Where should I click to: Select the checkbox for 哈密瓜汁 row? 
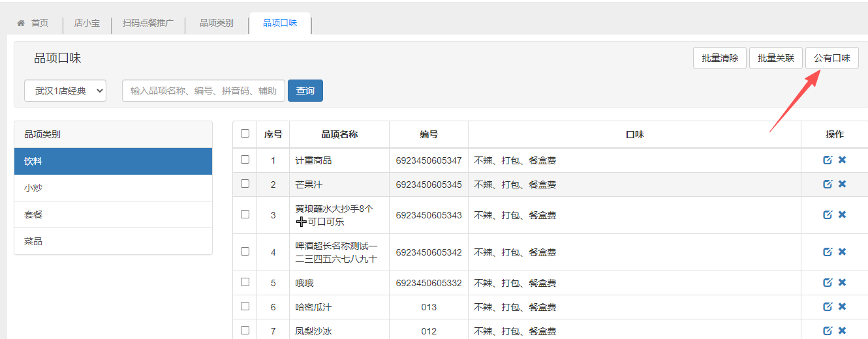pyautogui.click(x=245, y=306)
